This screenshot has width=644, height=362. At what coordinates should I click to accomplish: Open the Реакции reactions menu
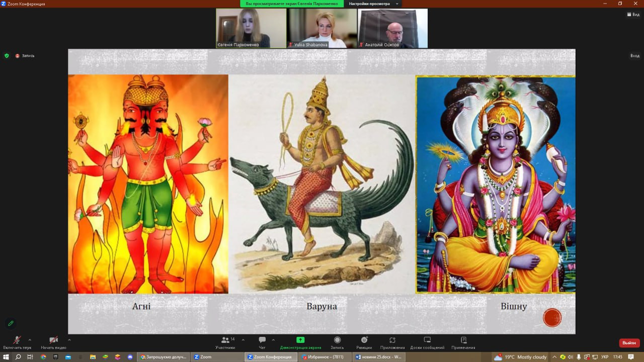[x=364, y=342]
